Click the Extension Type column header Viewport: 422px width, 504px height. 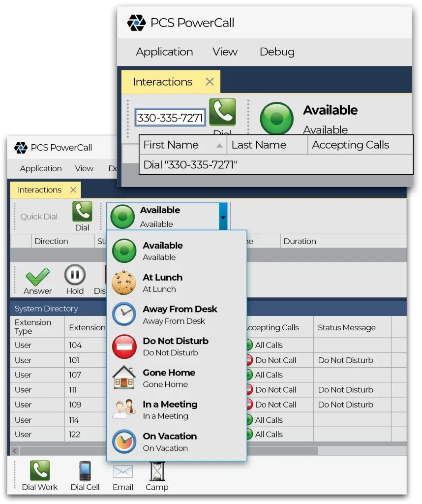pyautogui.click(x=37, y=327)
